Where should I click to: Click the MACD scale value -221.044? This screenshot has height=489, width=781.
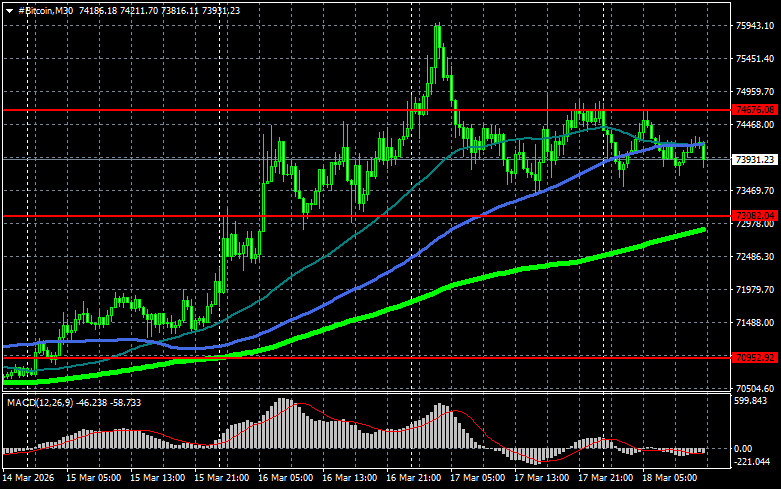(752, 462)
